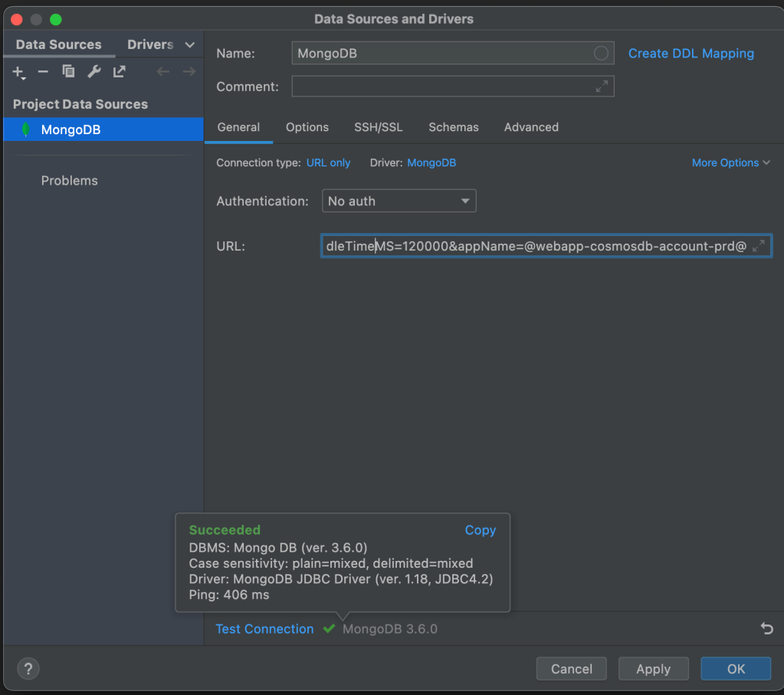The height and width of the screenshot is (695, 784).
Task: Click the revert changes arrow icon
Action: 766,629
